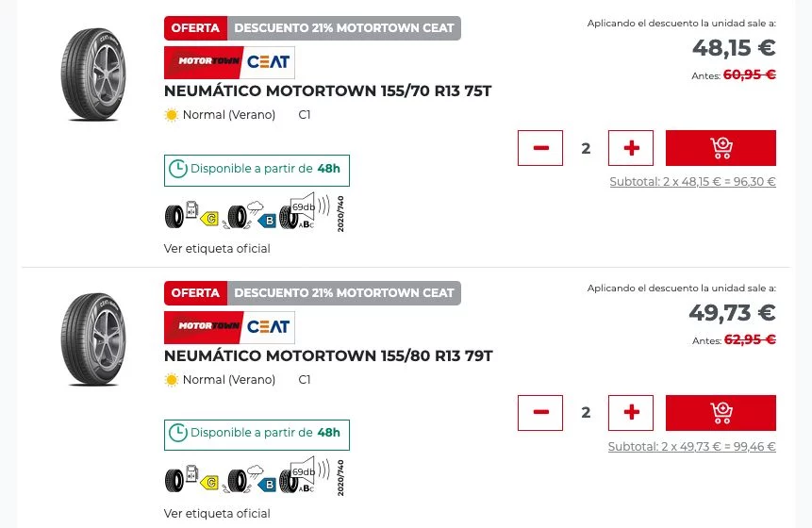Add the 155/70 R13 75T tire to cart
Image resolution: width=812 pixels, height=528 pixels.
coord(721,148)
